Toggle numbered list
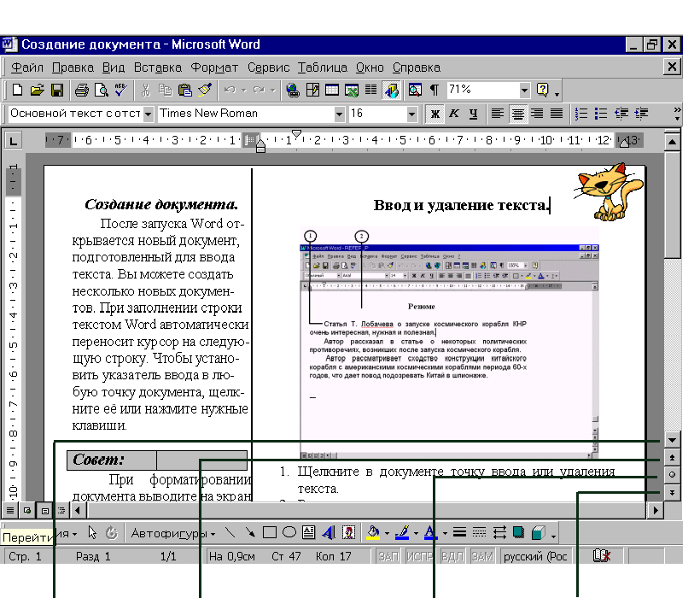This screenshot has height=598, width=700. 581,114
